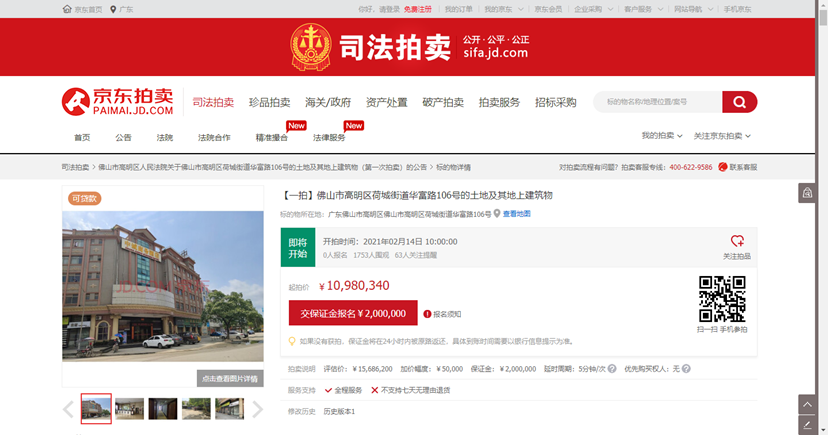Show previous thumbnails with left arrow
The image size is (828, 435).
[x=68, y=409]
